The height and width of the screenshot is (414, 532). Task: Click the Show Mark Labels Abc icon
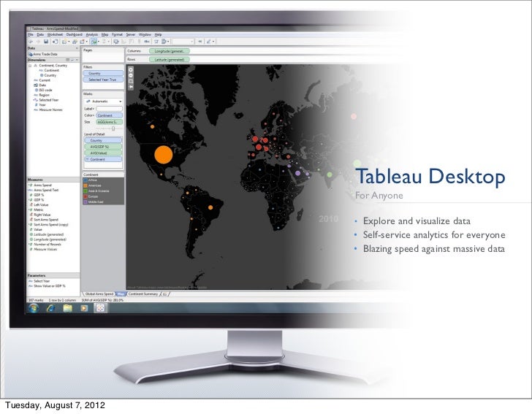[147, 42]
